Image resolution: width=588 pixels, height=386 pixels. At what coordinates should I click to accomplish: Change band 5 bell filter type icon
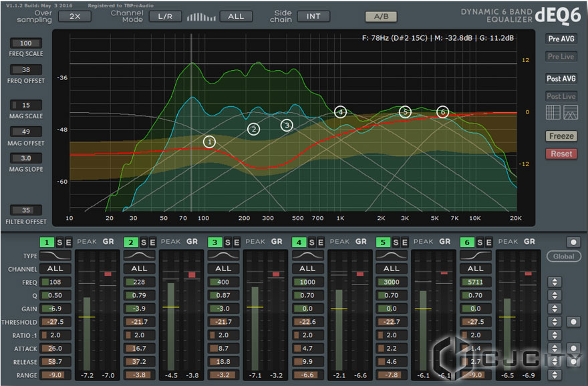click(392, 256)
